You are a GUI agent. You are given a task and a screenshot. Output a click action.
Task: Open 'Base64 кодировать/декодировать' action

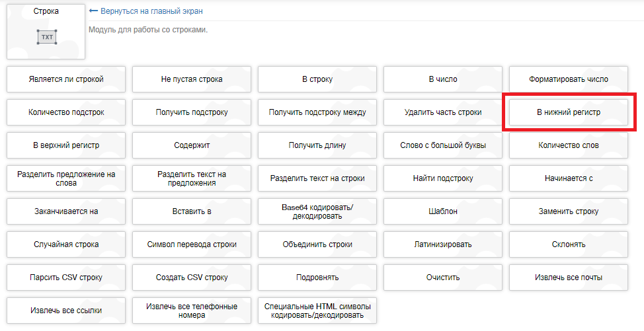click(x=317, y=211)
